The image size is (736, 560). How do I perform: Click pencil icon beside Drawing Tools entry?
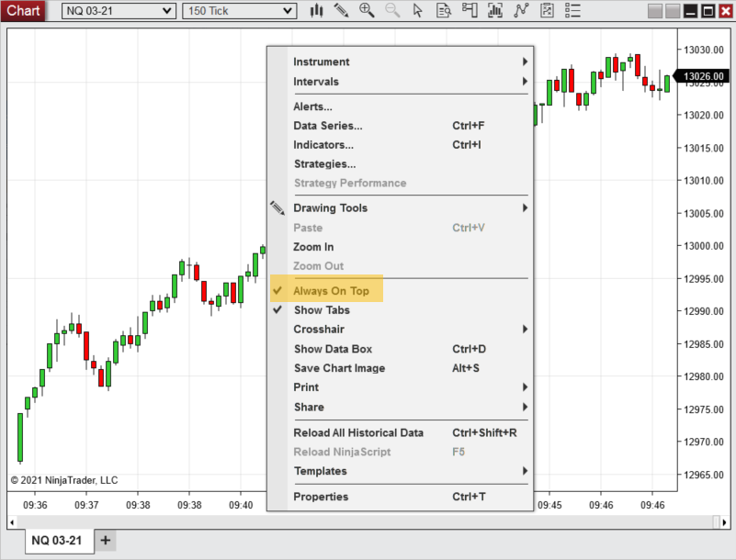click(x=277, y=207)
